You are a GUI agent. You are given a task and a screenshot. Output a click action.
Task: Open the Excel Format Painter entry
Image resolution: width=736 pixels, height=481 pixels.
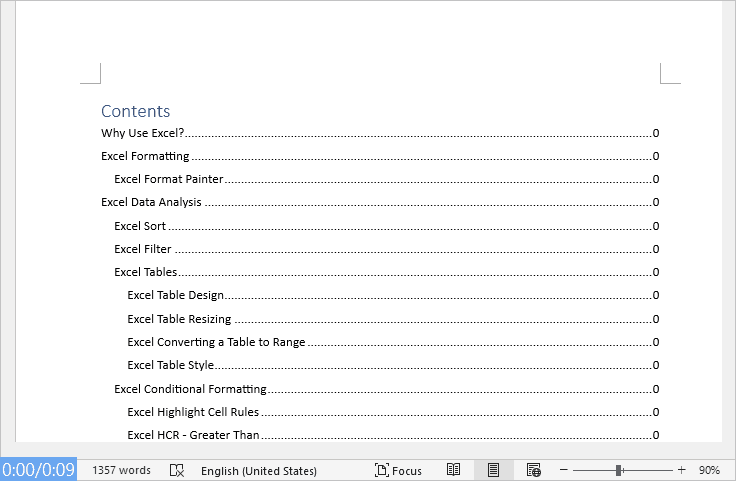tap(168, 179)
